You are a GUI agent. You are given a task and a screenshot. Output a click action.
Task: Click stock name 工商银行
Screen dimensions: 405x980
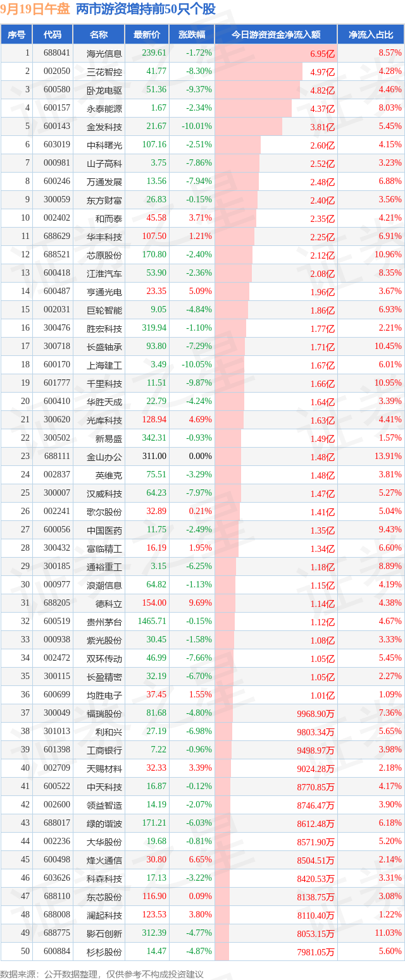pyautogui.click(x=104, y=750)
